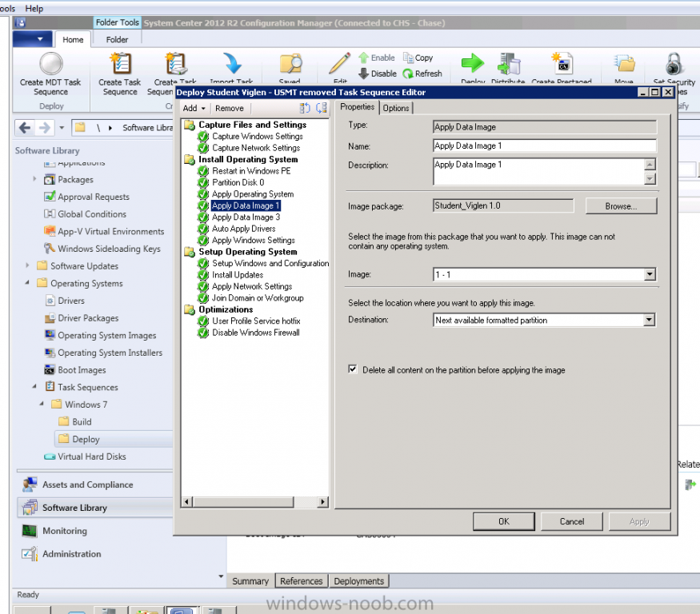Switch to Properties tab
The width and height of the screenshot is (700, 614).
357,107
